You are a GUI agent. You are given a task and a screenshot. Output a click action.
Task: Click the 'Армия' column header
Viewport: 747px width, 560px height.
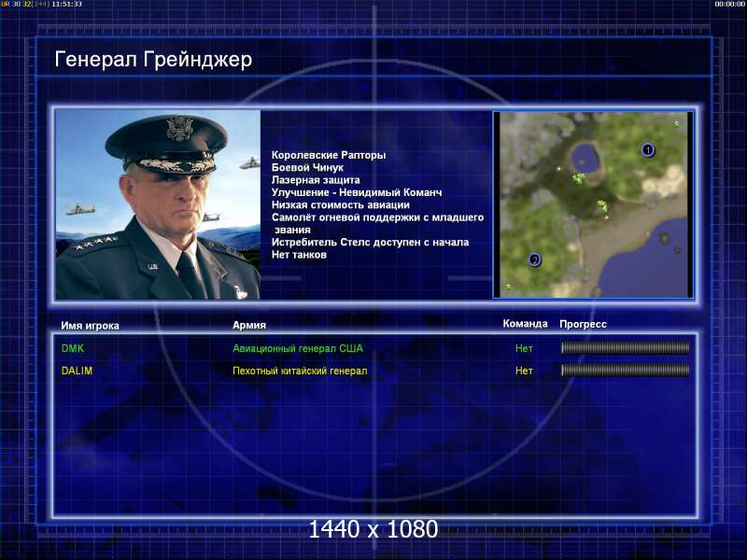pos(249,325)
